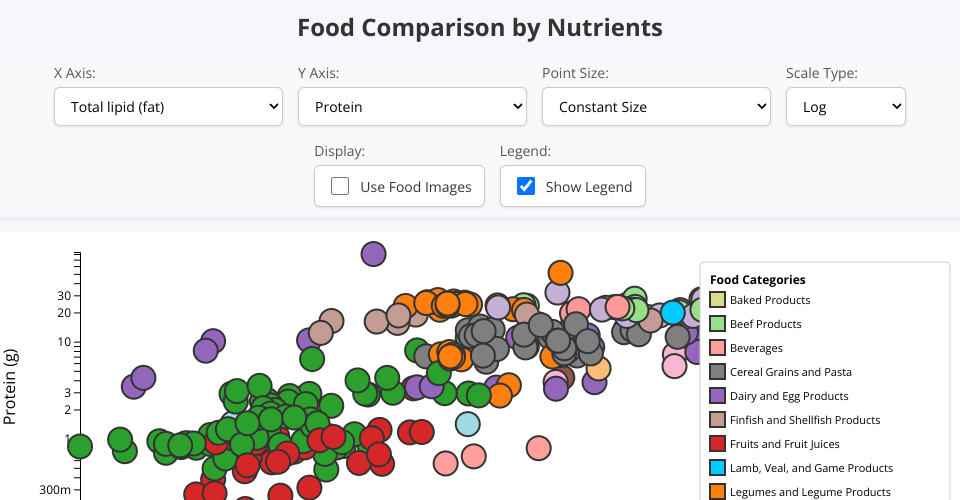
Task: Click the topmost orange data point
Action: click(x=560, y=273)
